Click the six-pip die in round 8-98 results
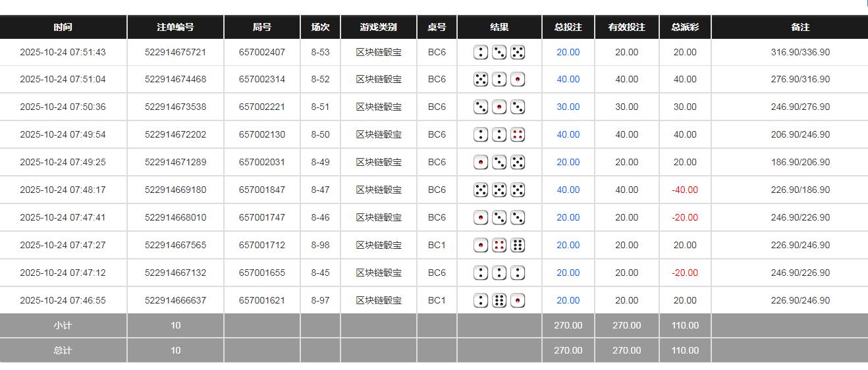This screenshot has height=370, width=868. [518, 246]
